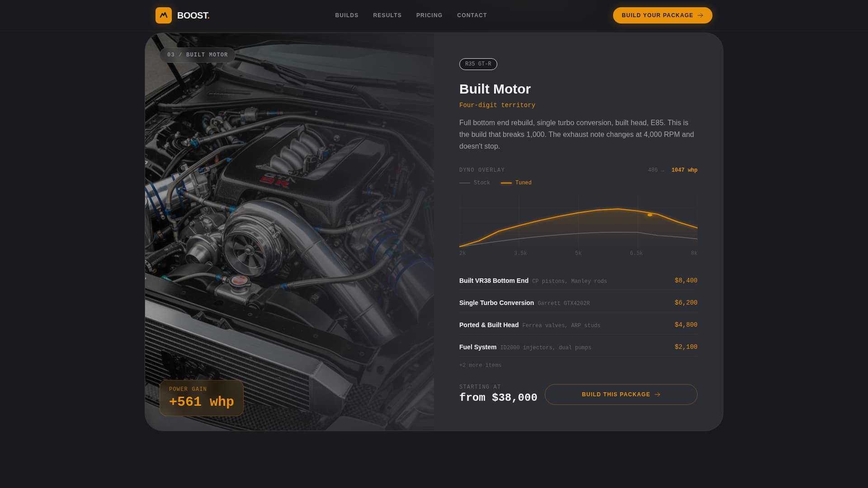Click the 6.5k axis label
868x488 pixels.
click(636, 253)
